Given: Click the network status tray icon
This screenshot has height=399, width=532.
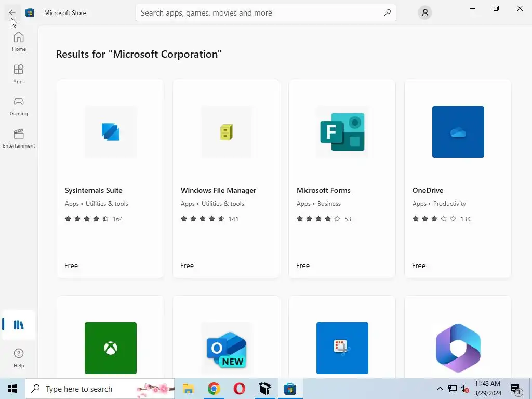Looking at the screenshot, I should coord(453,389).
